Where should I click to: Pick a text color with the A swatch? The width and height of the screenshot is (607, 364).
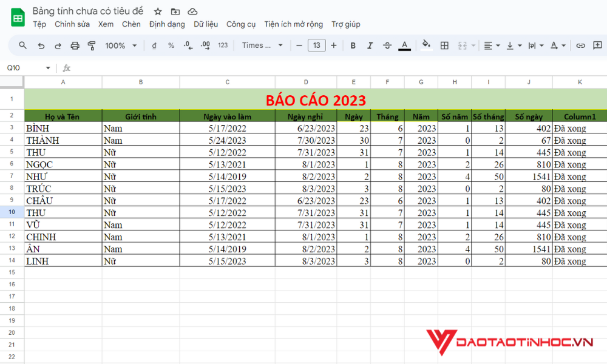(404, 45)
